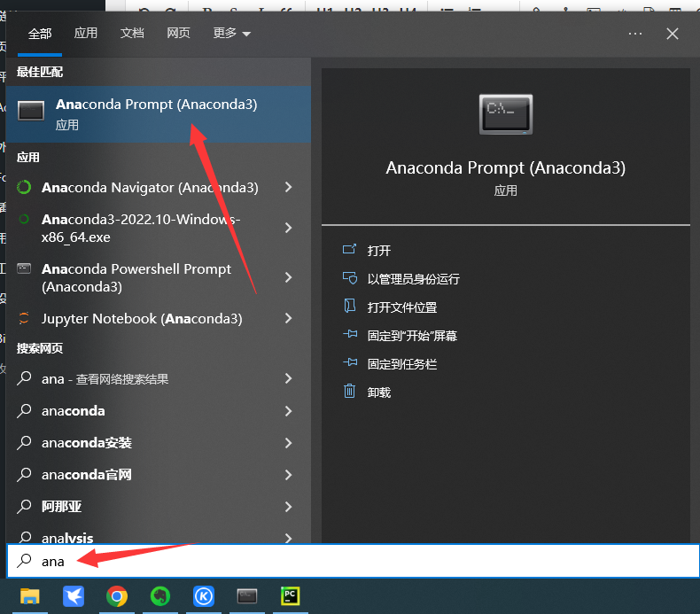Expand the Anaconda Navigator result chevron
The height and width of the screenshot is (614, 700).
pyautogui.click(x=288, y=187)
